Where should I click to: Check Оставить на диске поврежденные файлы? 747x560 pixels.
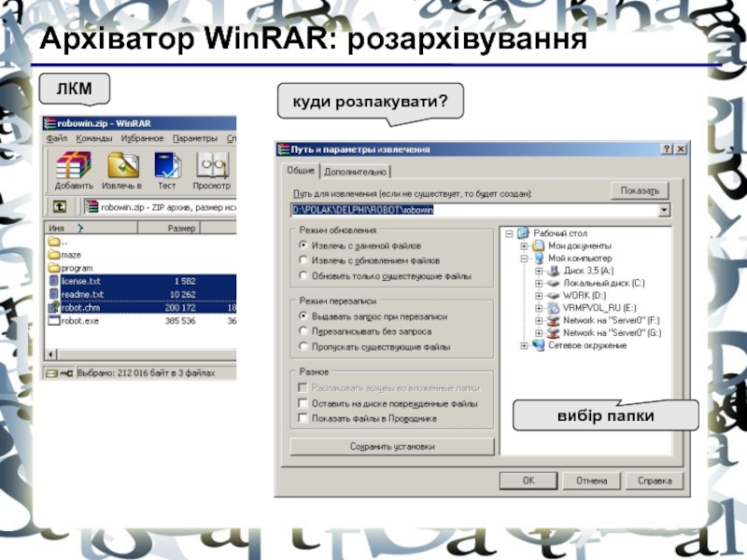[x=303, y=403]
